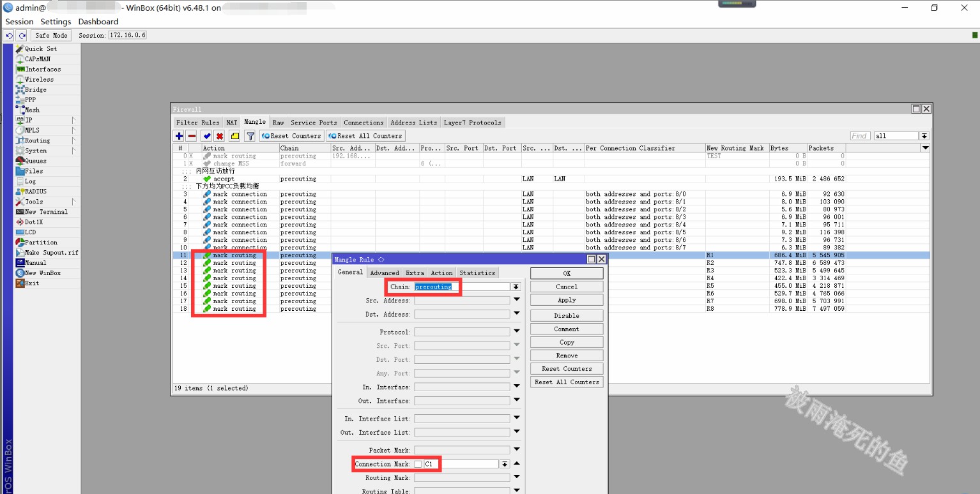980x494 pixels.
Task: Click the undo arrow icon near Safe Mode
Action: click(9, 36)
